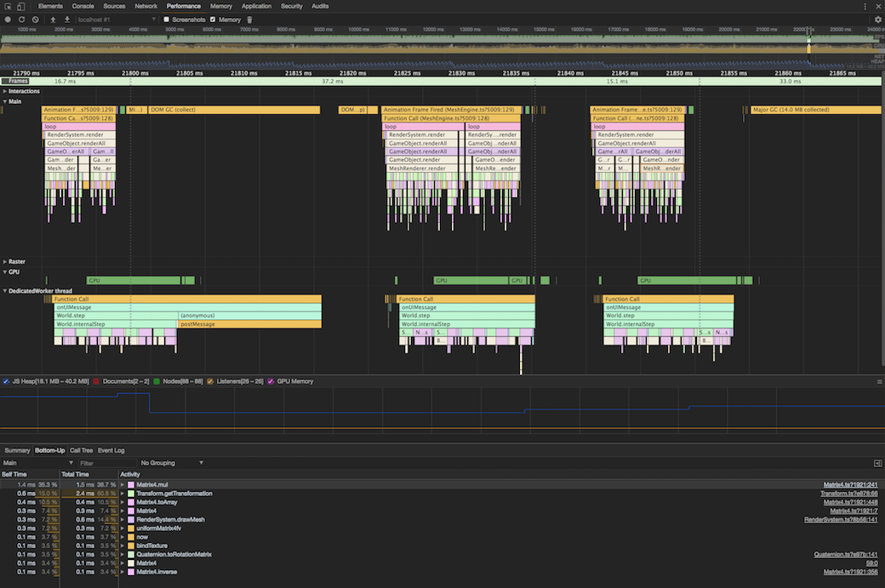Toggle the device toolbar icon
The height and width of the screenshot is (588, 885).
[21, 6]
